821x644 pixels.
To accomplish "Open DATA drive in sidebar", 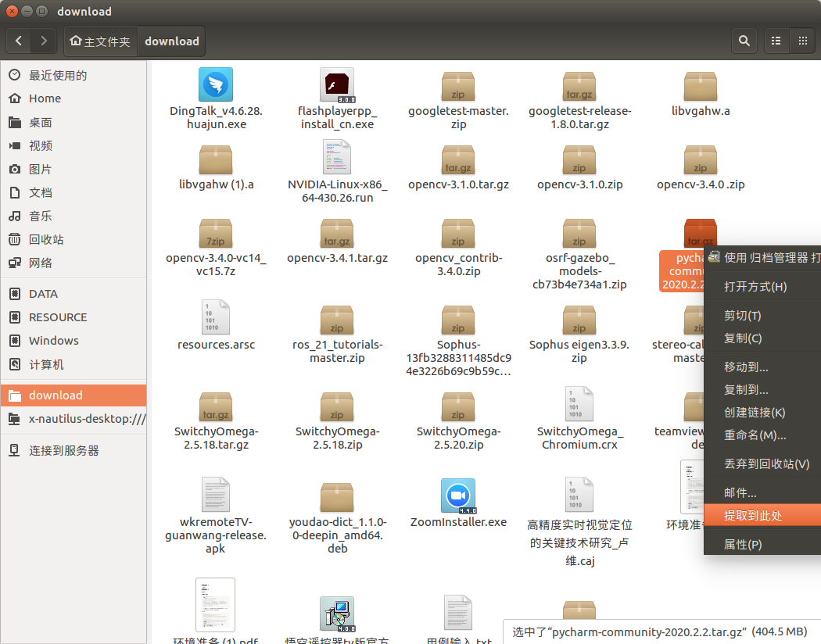I will (73, 294).
